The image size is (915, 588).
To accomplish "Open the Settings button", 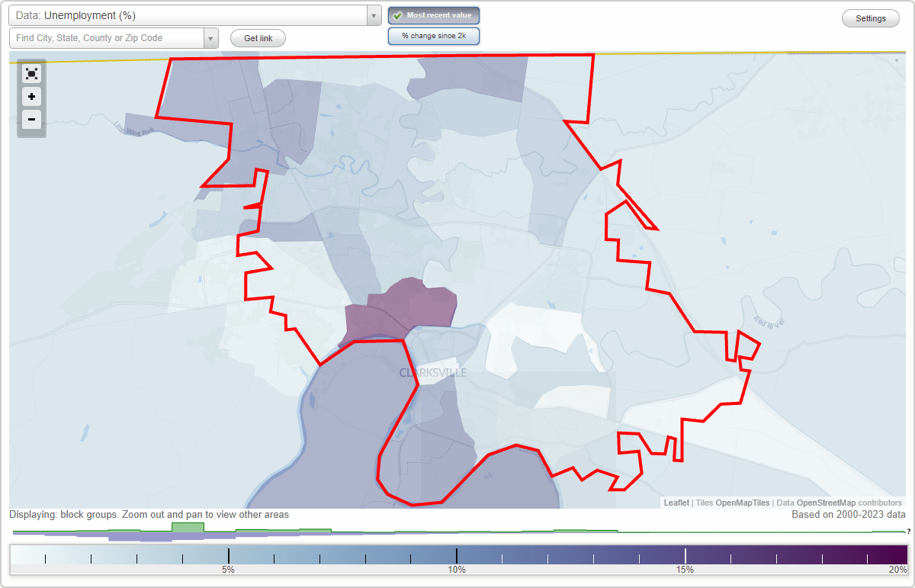I will [871, 19].
